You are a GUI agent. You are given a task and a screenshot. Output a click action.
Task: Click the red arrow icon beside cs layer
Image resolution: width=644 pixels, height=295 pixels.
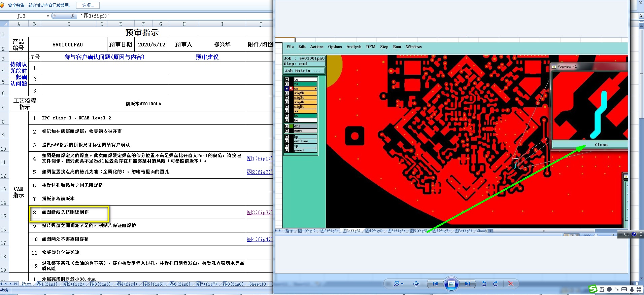[291, 88]
